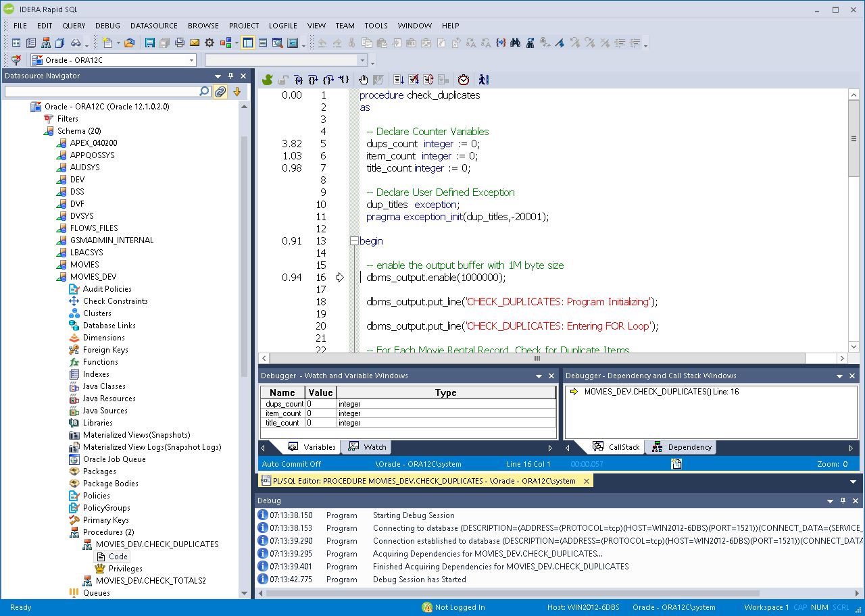Click the Datasource Navigator search field
The image size is (865, 616).
101,91
